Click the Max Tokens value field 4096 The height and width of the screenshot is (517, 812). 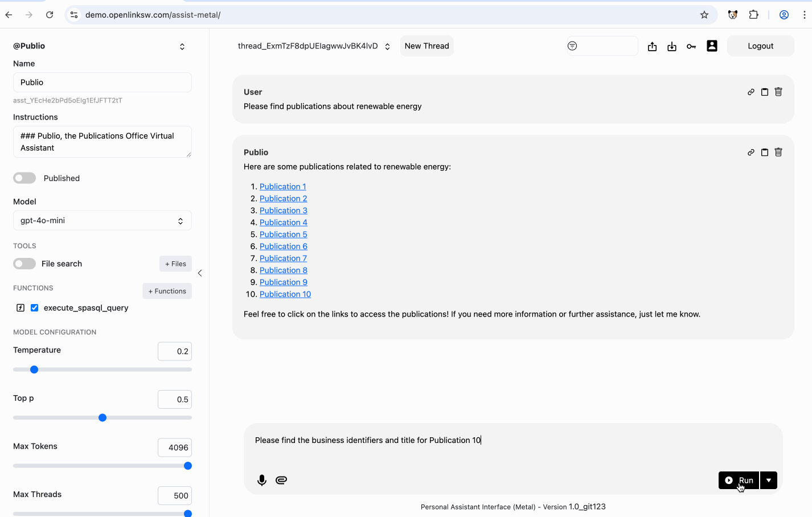click(x=175, y=448)
